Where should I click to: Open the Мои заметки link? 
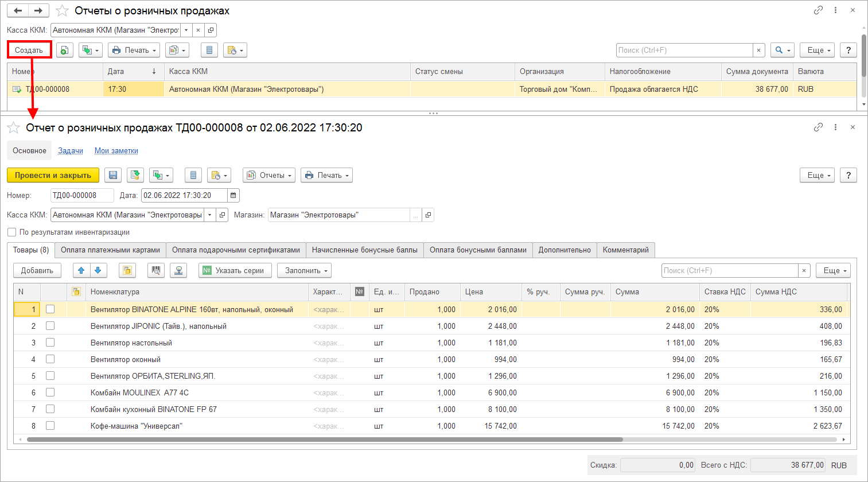(116, 151)
